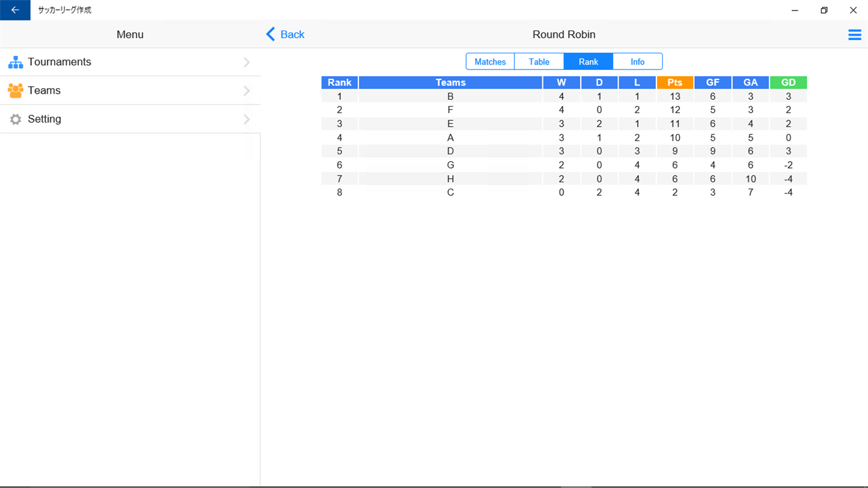Switch to the Matches tab
868x488 pixels.
coord(490,61)
